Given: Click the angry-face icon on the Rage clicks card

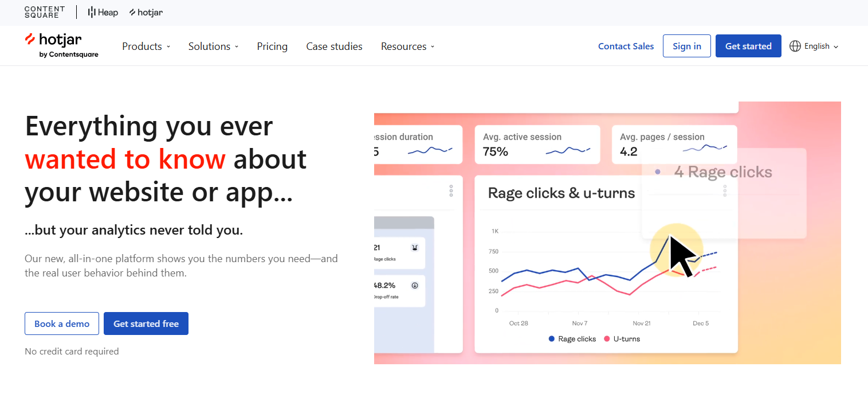Looking at the screenshot, I should tap(415, 247).
